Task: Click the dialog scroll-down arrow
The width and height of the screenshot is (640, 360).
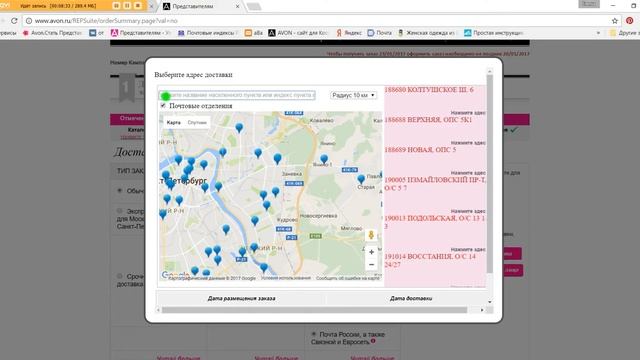Action: (489, 302)
